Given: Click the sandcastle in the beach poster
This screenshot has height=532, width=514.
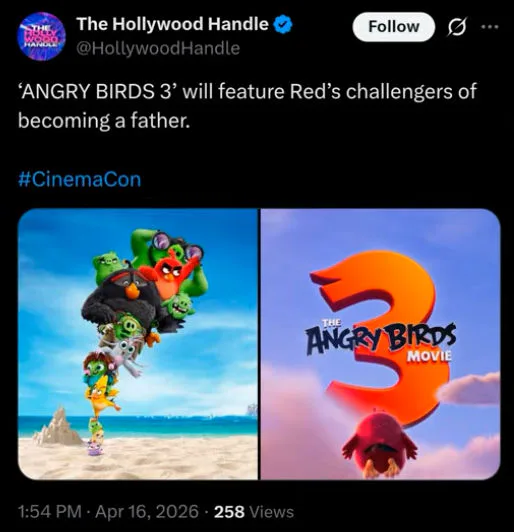Looking at the screenshot, I should point(58,426).
